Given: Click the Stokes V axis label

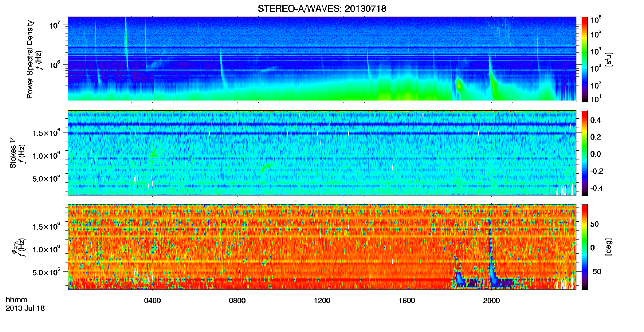Looking at the screenshot, I should coord(13,153).
